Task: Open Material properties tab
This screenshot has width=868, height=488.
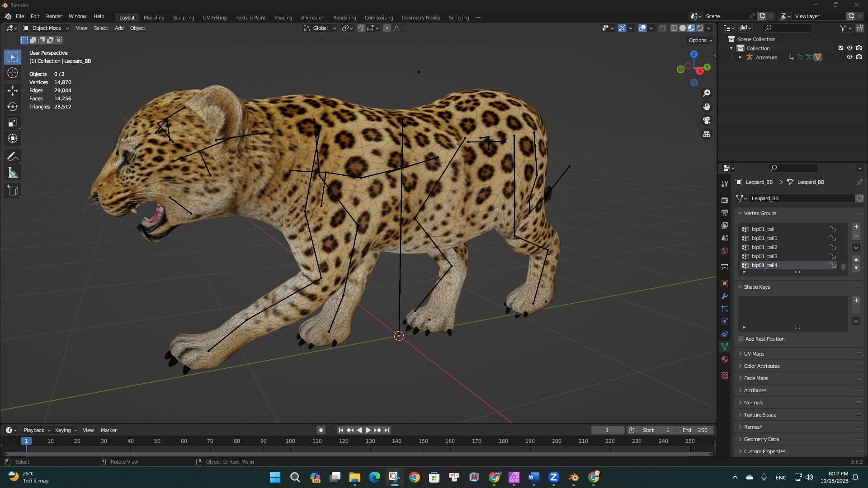Action: click(725, 359)
